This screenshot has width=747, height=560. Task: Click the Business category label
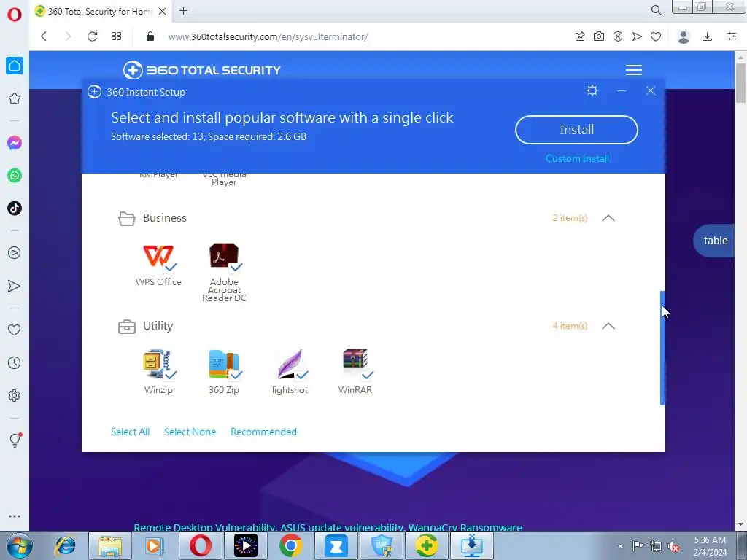tap(164, 217)
